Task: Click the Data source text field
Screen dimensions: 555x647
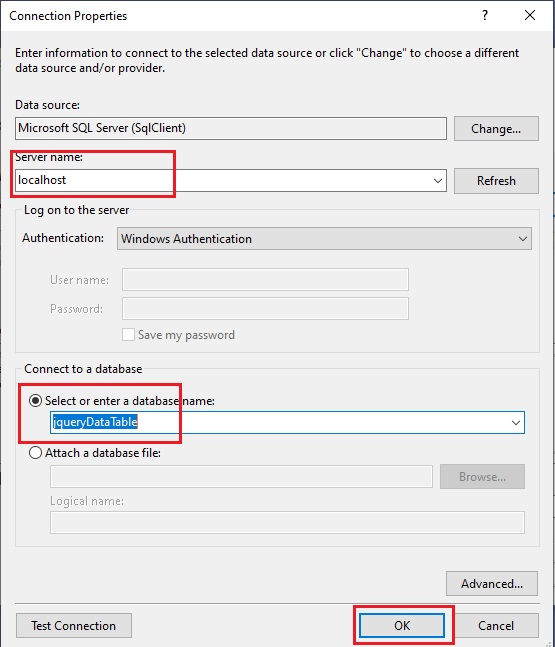Action: coord(231,128)
